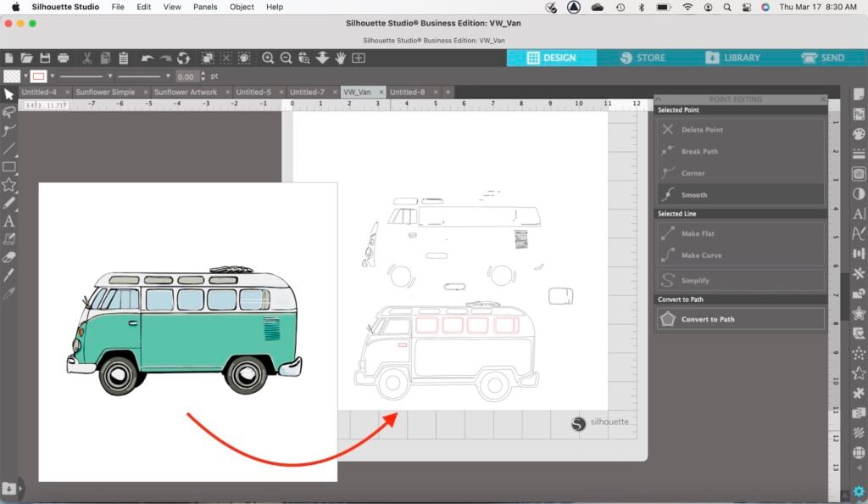868x504 pixels.
Task: Select the Eraser tool
Action: tap(8, 257)
